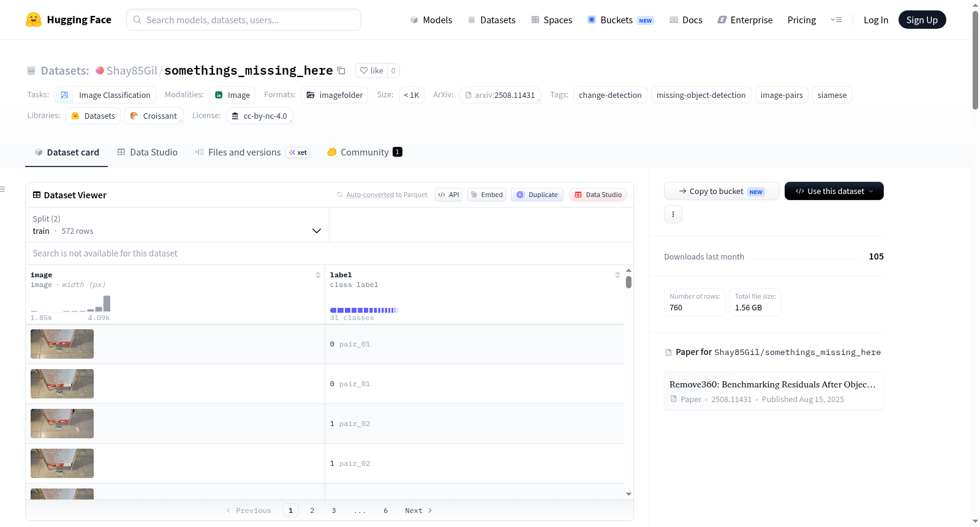The height and width of the screenshot is (527, 980).
Task: Click the red Data Studio button
Action: coord(597,195)
